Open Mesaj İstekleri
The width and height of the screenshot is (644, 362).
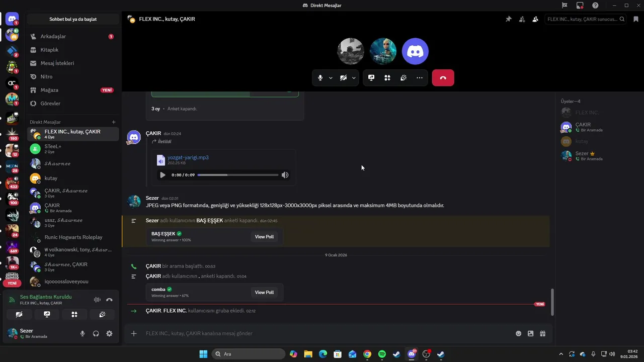tap(72, 63)
